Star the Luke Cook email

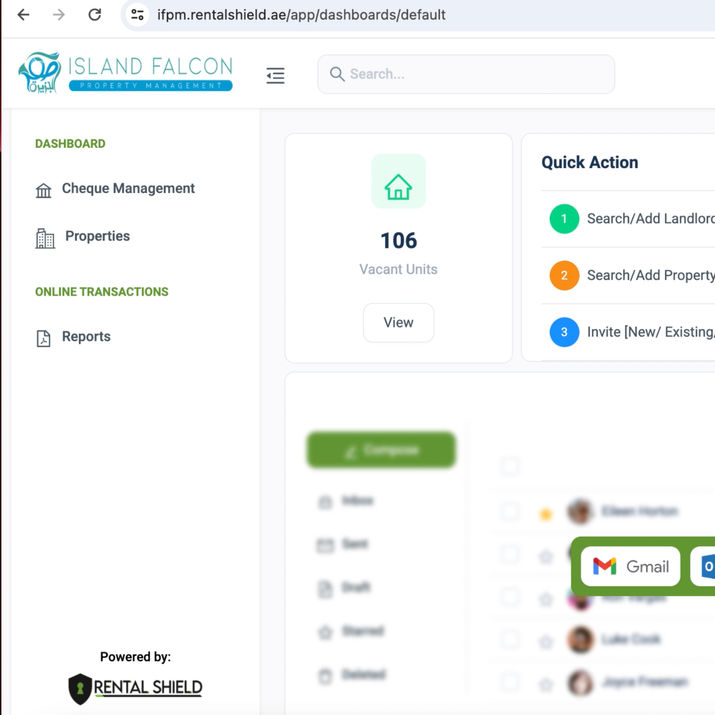[x=546, y=642]
